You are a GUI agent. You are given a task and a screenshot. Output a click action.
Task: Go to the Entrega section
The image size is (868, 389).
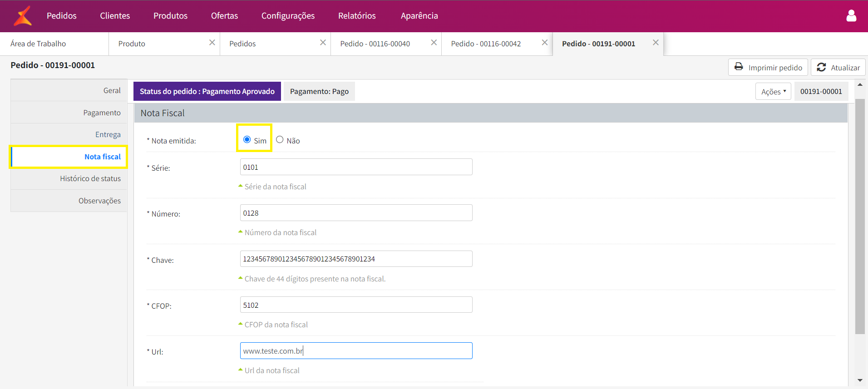[x=69, y=134]
